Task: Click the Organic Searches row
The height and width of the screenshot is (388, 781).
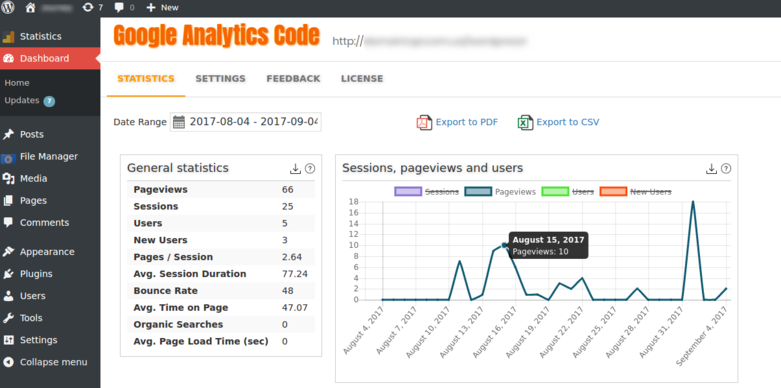Action: (221, 324)
